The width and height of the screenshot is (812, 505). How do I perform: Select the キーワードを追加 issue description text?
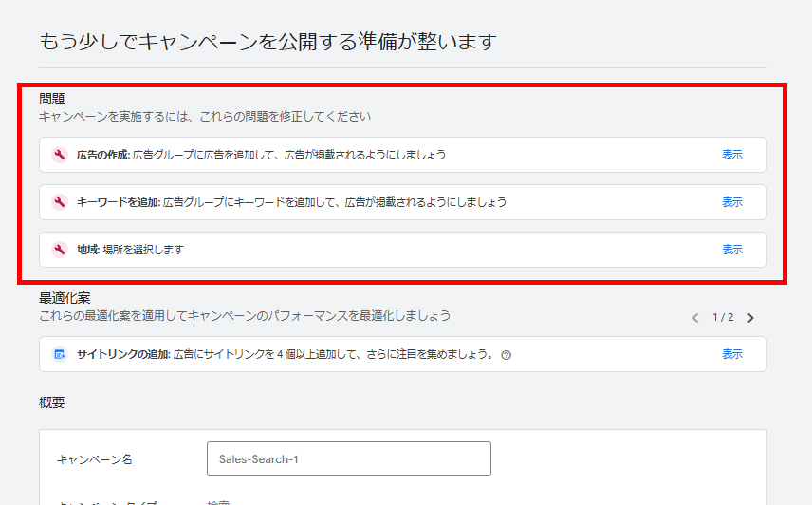[x=334, y=202]
